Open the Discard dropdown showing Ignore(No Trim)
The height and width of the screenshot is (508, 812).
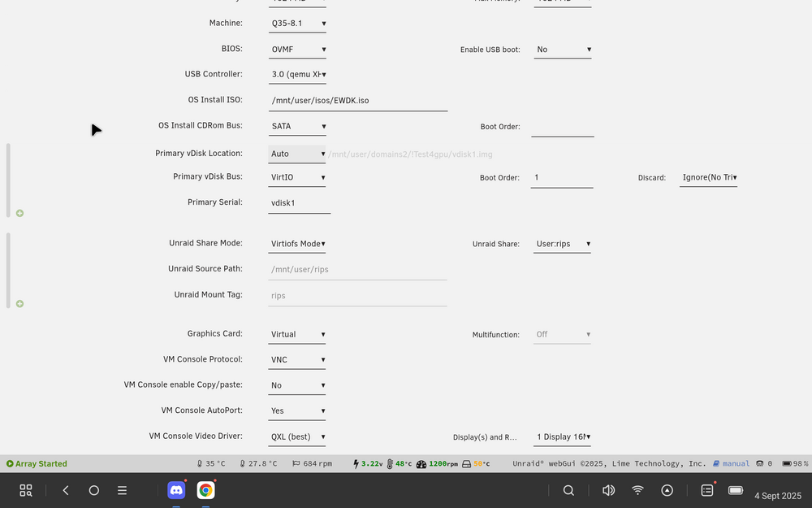(x=708, y=177)
